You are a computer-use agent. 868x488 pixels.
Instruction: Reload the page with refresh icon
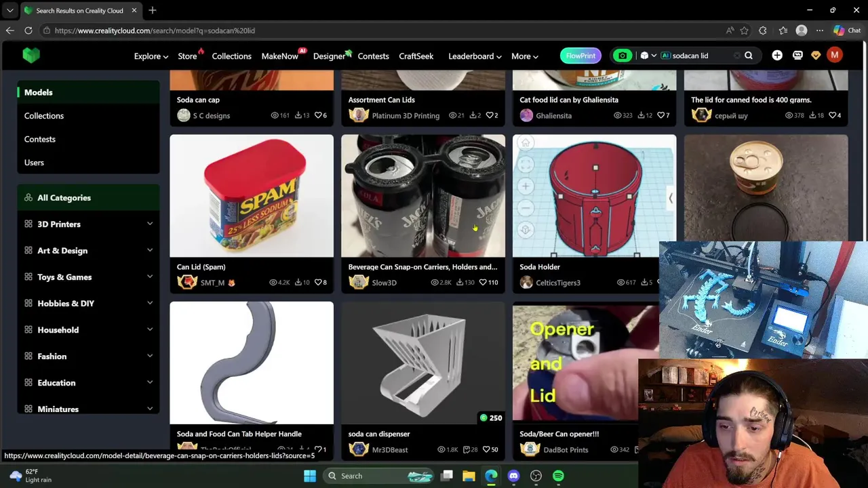point(28,30)
